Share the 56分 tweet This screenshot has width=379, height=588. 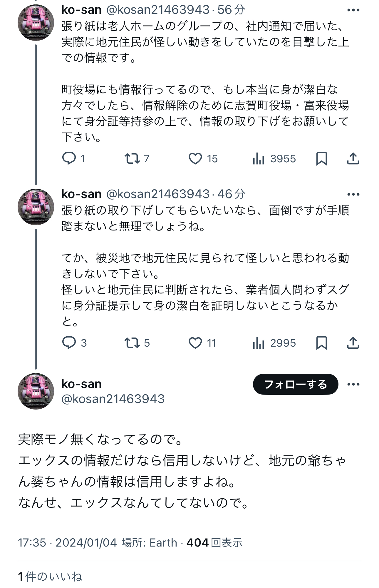tap(353, 159)
